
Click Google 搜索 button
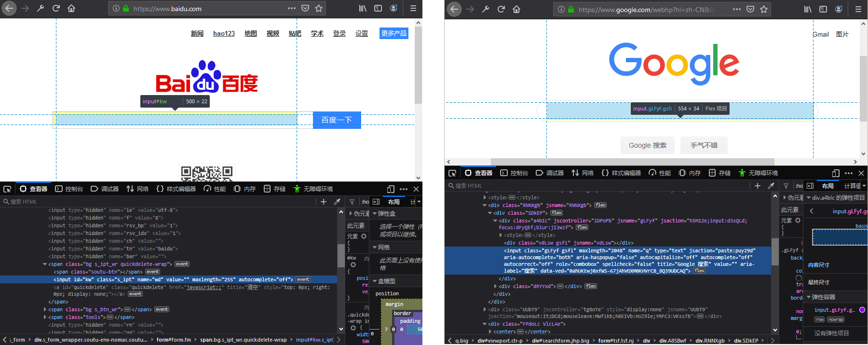pos(648,145)
